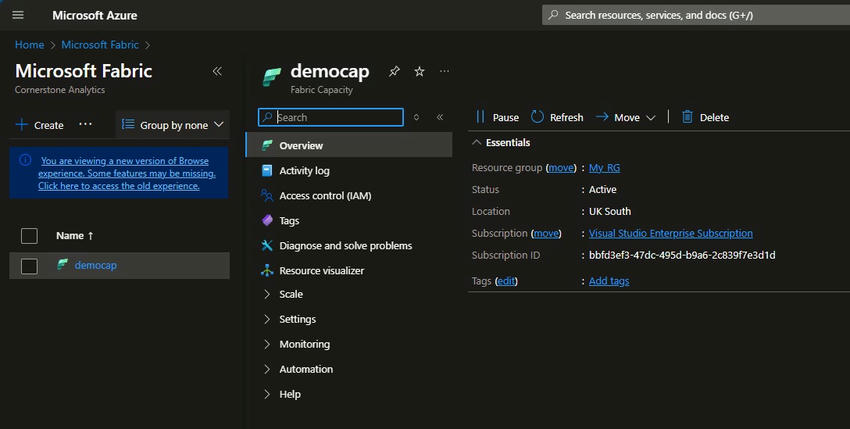Pause the Fabric capacity
The height and width of the screenshot is (429, 850).
tap(497, 117)
